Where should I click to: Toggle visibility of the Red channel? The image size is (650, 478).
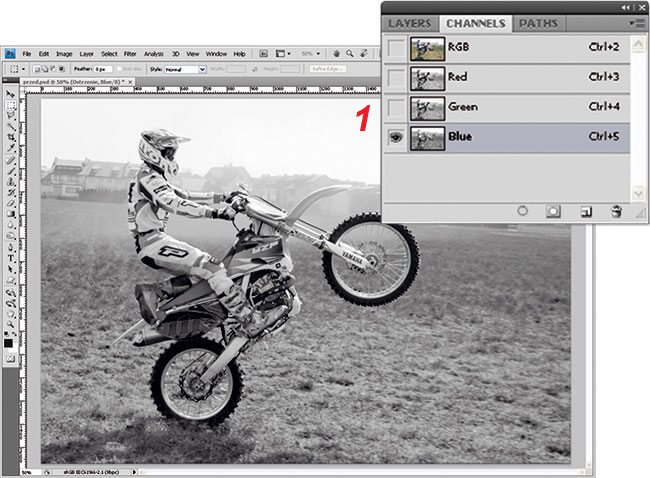396,77
